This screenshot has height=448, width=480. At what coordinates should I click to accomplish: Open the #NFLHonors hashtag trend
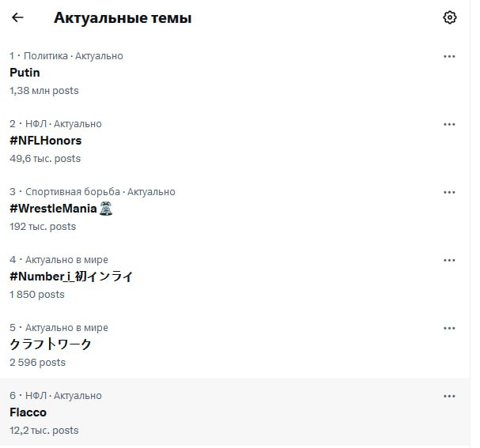(x=45, y=141)
